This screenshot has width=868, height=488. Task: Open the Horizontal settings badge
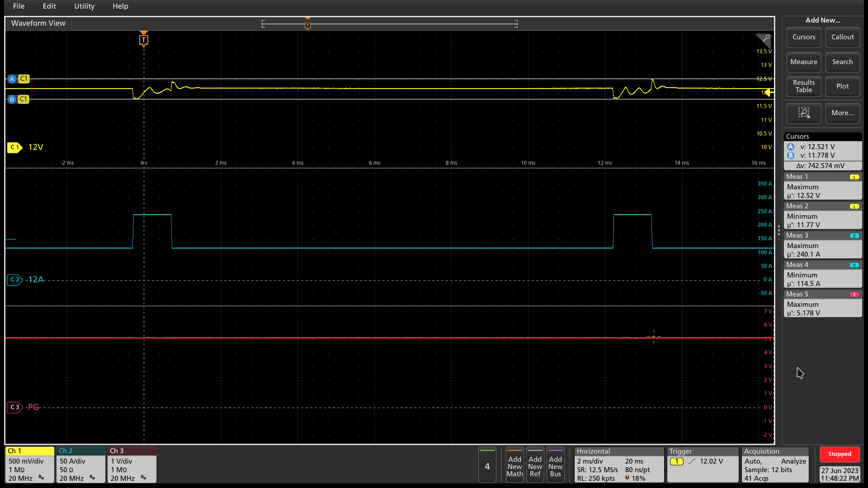tap(618, 465)
